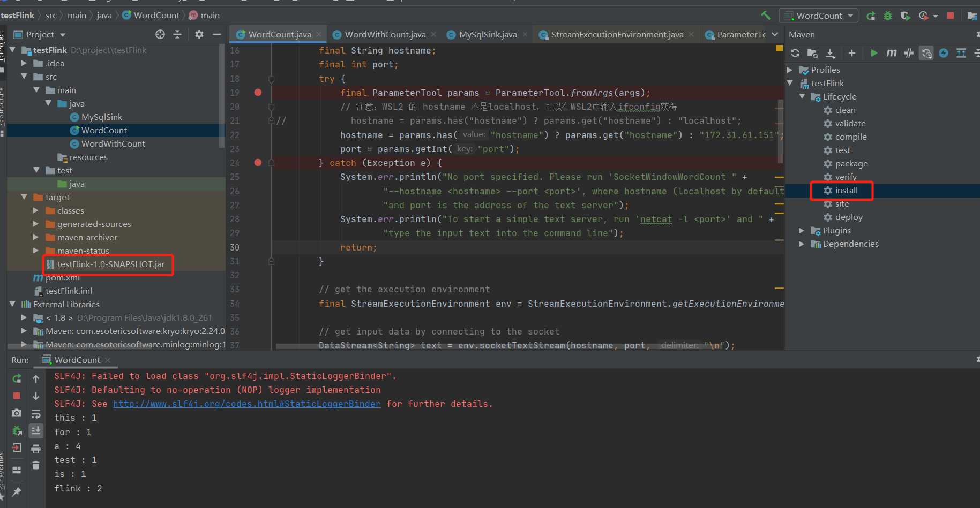Screen dimensions: 980x508
Task: Click Download Sources and Documentation icon
Action: 831,53
